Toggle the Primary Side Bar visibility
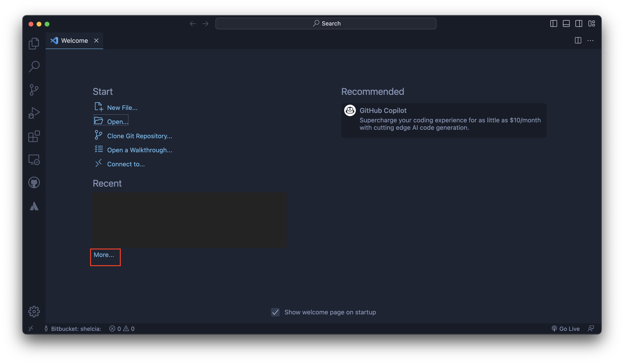Screen dimensions: 624x364 coord(554,23)
